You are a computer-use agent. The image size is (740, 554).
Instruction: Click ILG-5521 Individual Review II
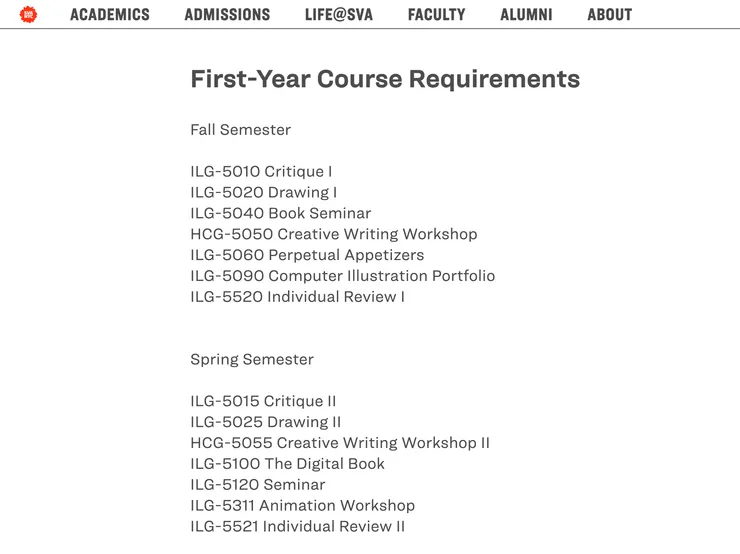[x=297, y=527]
